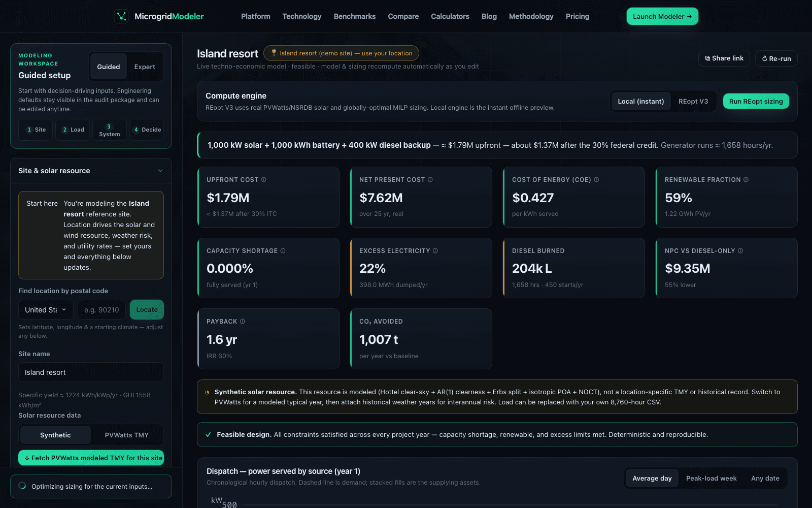Click the MicrogridModeler logo icon
This screenshot has height=508, width=812.
pyautogui.click(x=121, y=16)
